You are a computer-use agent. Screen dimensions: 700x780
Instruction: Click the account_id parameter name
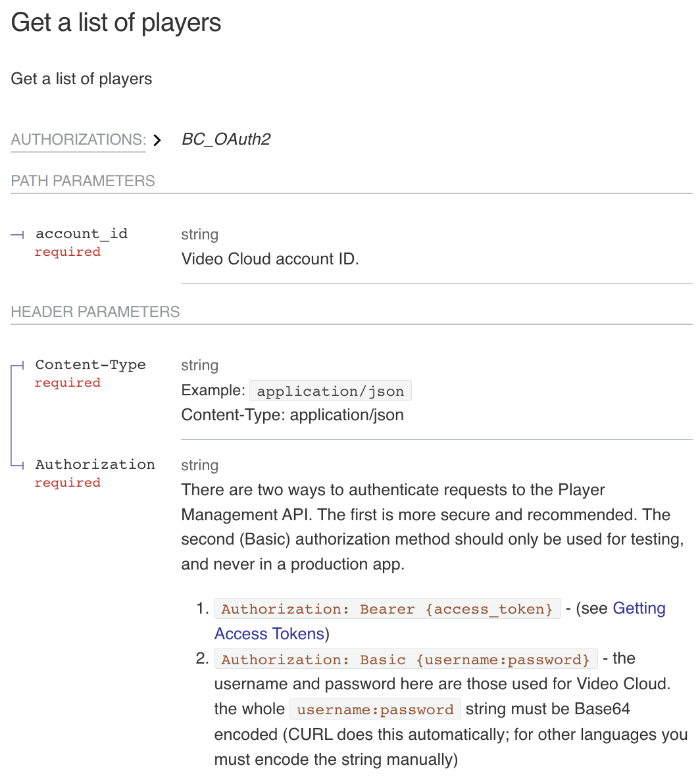[x=82, y=233]
